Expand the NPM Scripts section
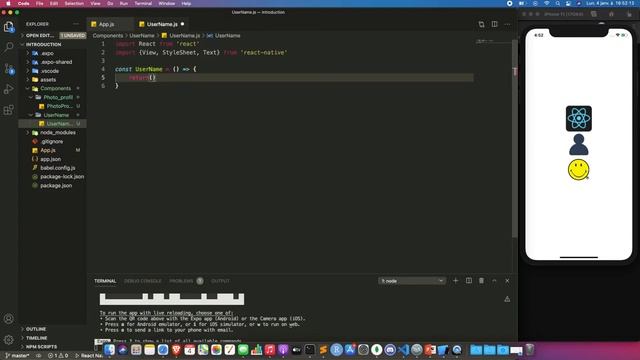The height and width of the screenshot is (360, 640). tap(52, 347)
